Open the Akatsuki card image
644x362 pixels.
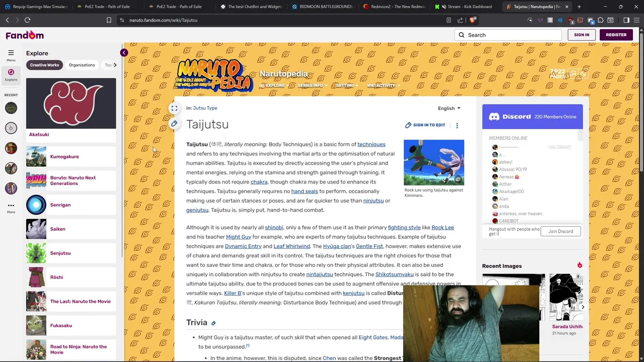71,104
